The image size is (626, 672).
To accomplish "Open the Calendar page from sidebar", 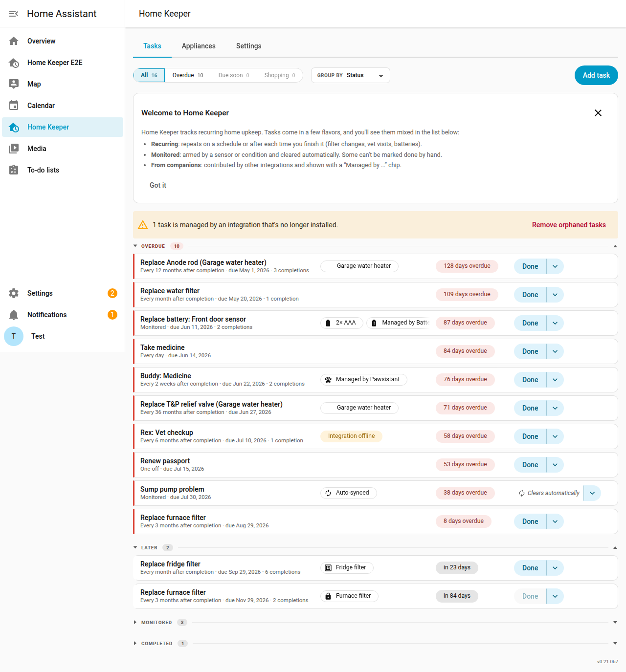I will coord(63,106).
